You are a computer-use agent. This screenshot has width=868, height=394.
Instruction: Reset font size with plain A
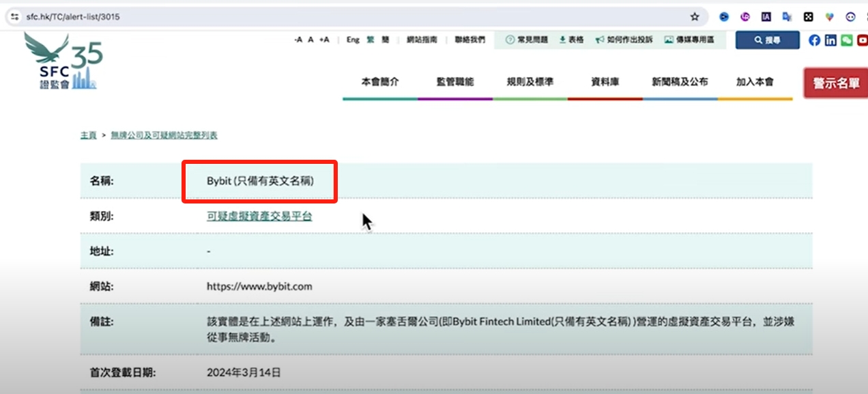tap(310, 40)
